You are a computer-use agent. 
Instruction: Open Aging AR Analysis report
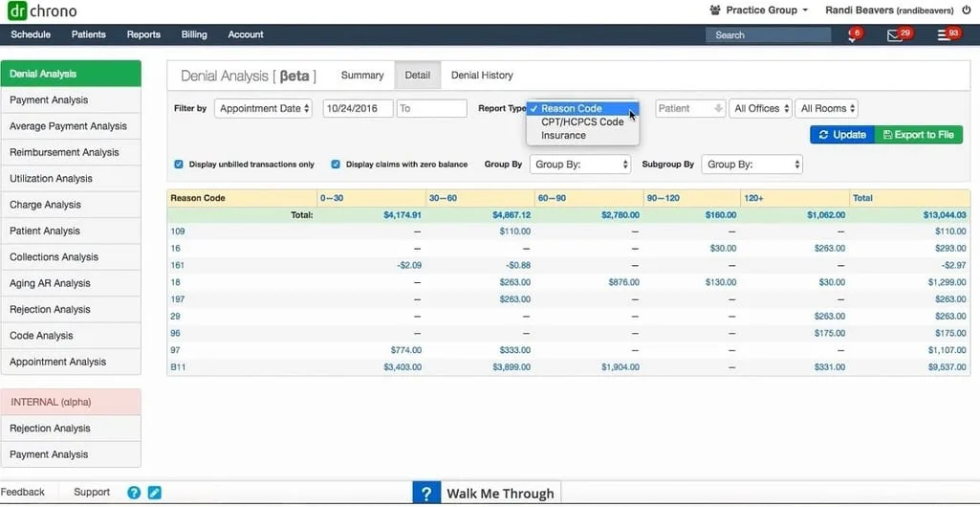click(72, 283)
